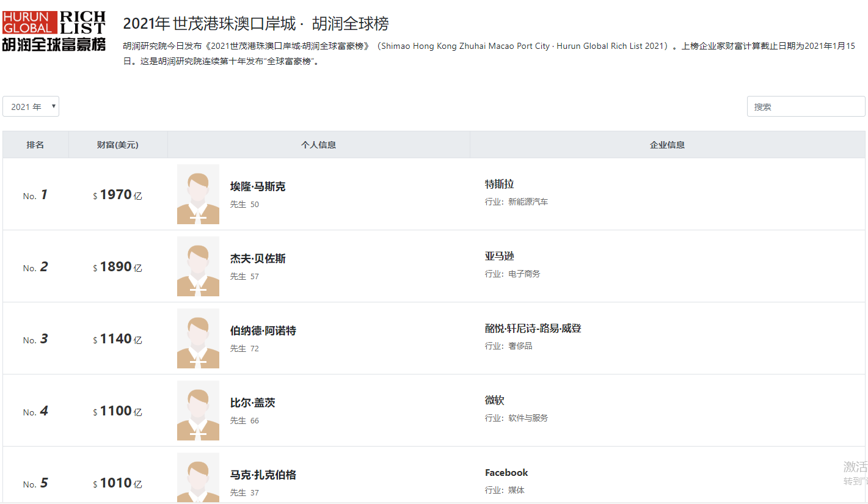
Task: Click 杰夫·贝佐斯's avatar picture
Action: (198, 266)
